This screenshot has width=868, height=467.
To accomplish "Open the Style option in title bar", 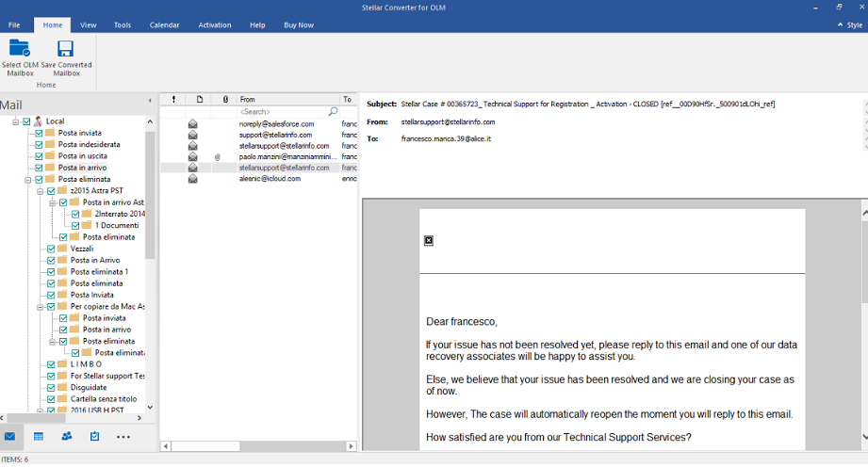I will click(x=847, y=25).
